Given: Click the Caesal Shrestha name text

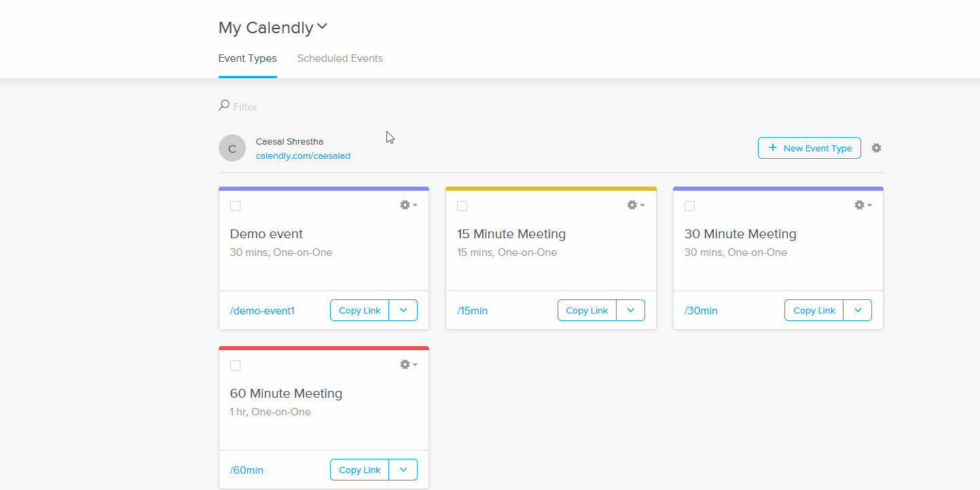Looking at the screenshot, I should click(289, 141).
